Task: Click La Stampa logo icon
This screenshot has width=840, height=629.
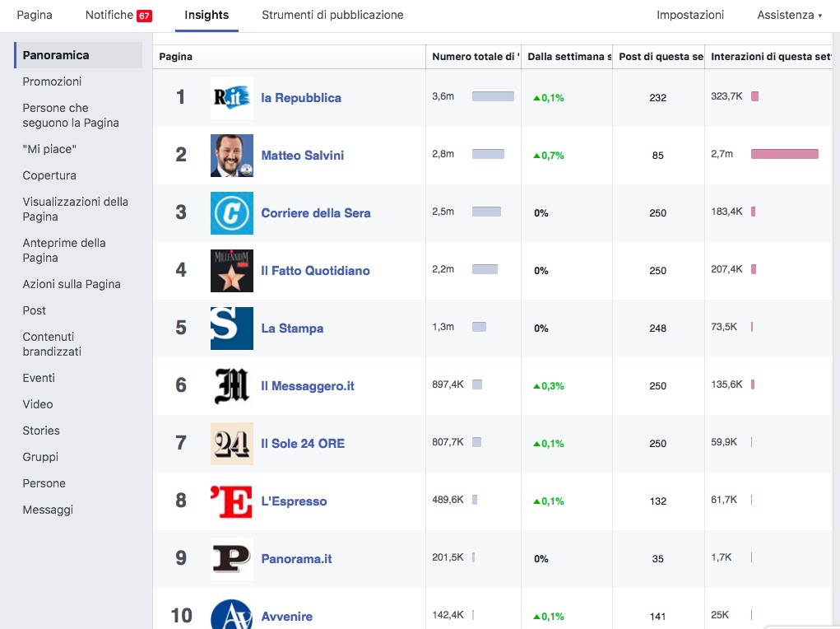Action: [231, 328]
